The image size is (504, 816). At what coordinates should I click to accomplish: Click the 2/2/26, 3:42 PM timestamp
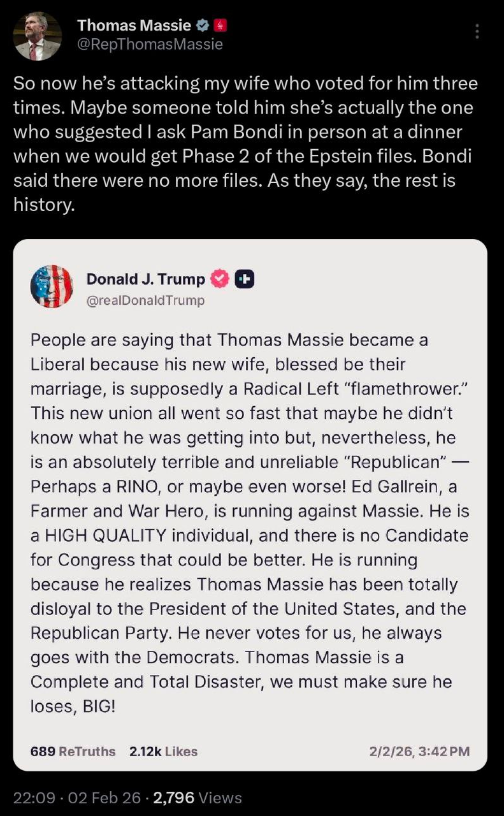coord(419,751)
